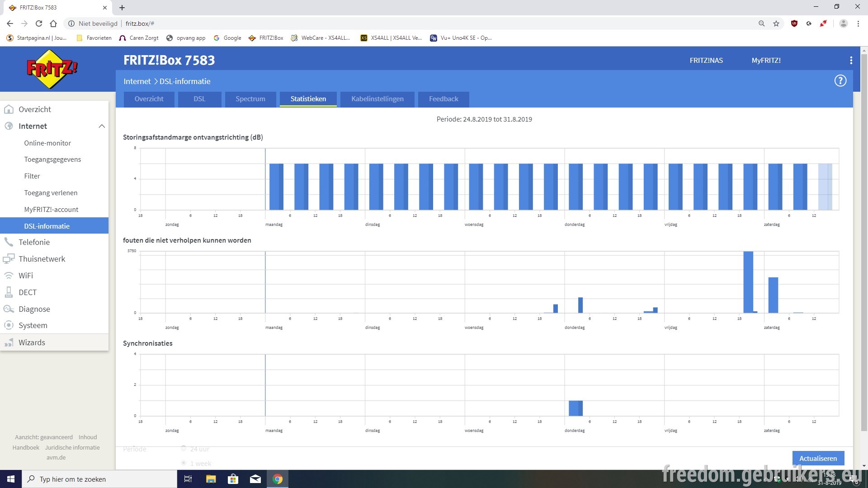Select the 1 week period radio button

pyautogui.click(x=184, y=463)
